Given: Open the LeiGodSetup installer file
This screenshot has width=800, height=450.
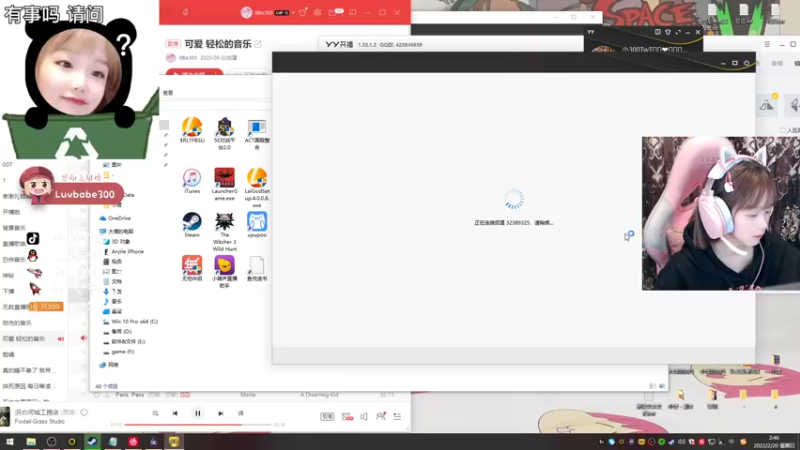Looking at the screenshot, I should pyautogui.click(x=257, y=187).
